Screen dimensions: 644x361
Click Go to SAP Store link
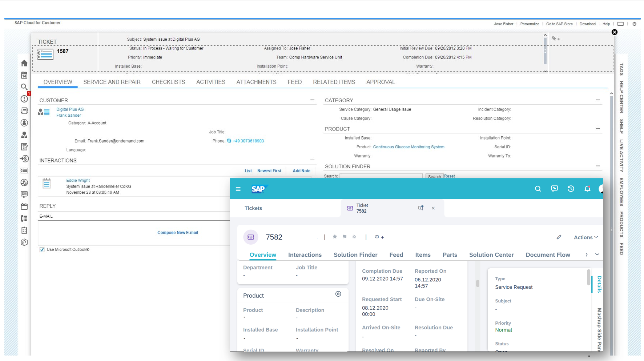coord(559,24)
